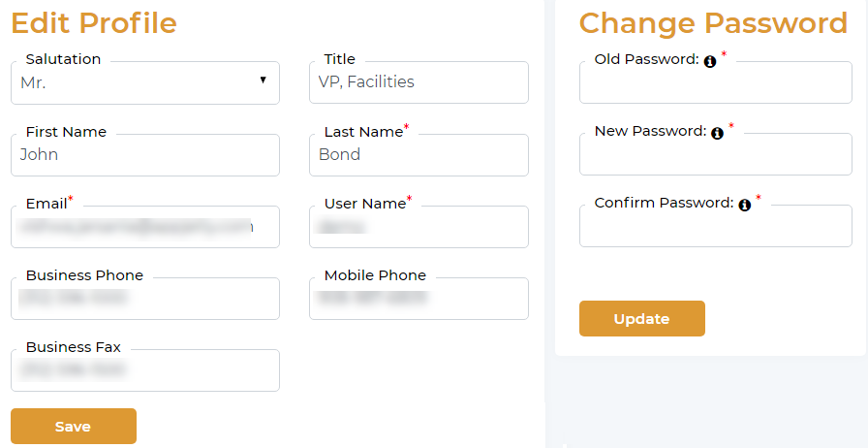868x448 pixels.
Task: Open the Salutation dropdown
Action: click(144, 83)
